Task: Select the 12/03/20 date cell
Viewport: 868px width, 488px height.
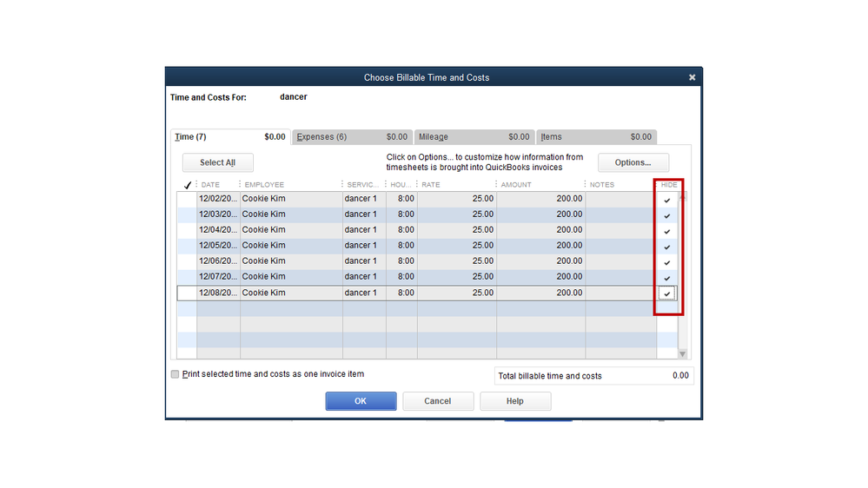Action: (218, 214)
